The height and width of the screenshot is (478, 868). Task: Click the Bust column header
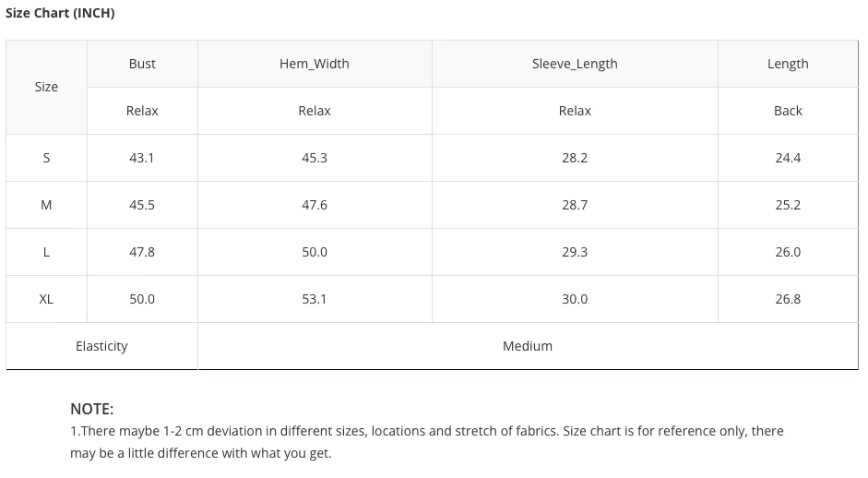[142, 64]
